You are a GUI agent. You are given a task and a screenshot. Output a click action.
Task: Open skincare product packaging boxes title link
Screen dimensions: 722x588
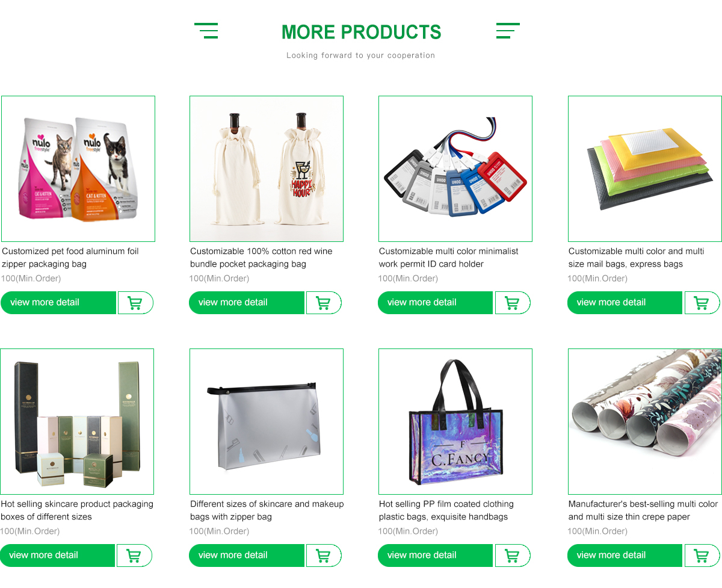(77, 510)
